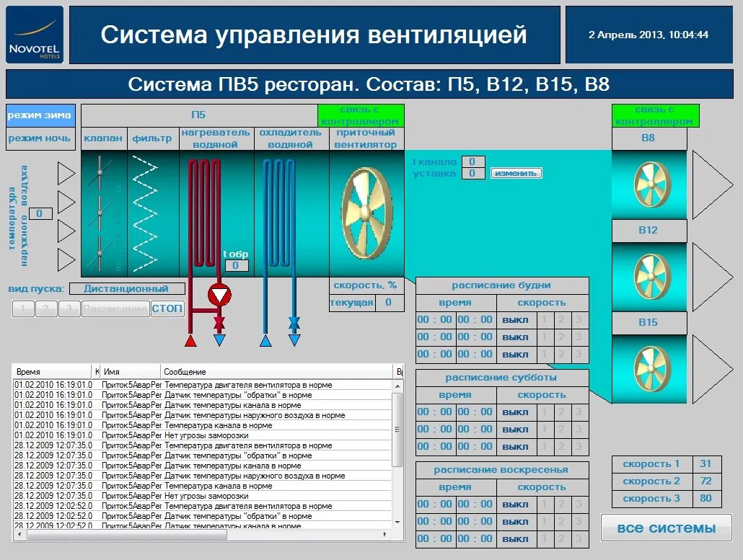Select the П5 supply fan icon

coord(366,212)
